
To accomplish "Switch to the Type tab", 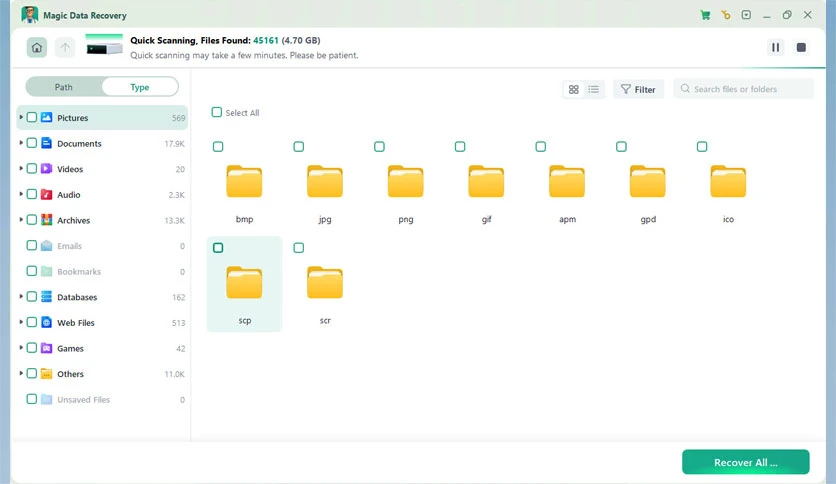I will coord(140,87).
